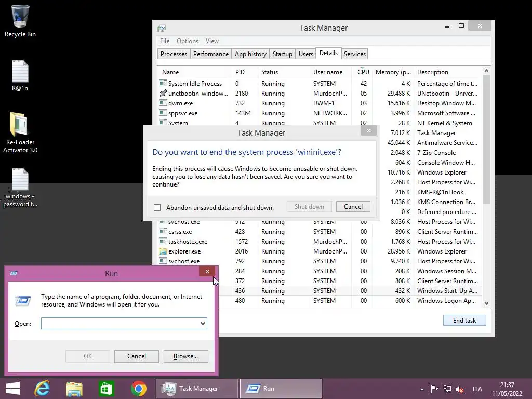The height and width of the screenshot is (399, 532).
Task: Select the Windows Logon Ap... description row
Action: click(x=446, y=301)
